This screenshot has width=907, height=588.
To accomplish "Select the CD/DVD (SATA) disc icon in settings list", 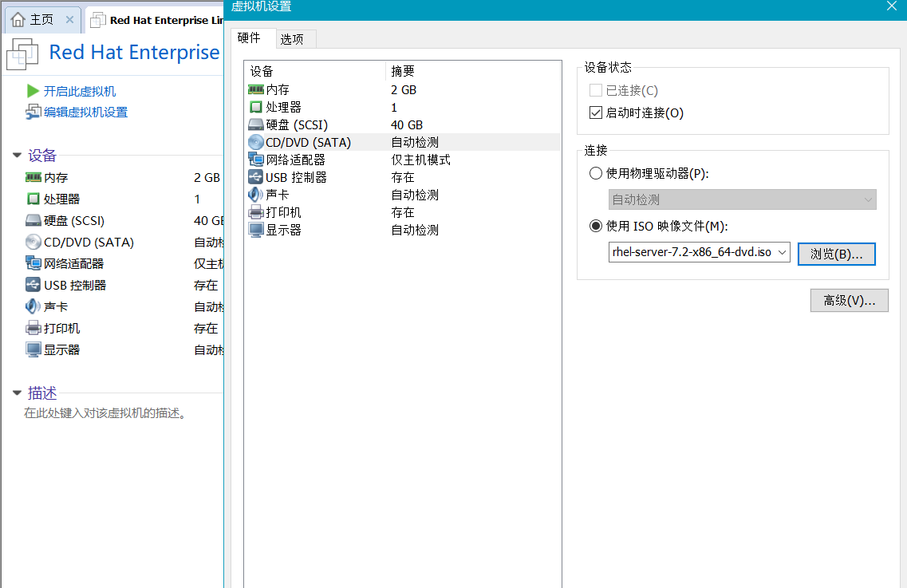I will (256, 142).
